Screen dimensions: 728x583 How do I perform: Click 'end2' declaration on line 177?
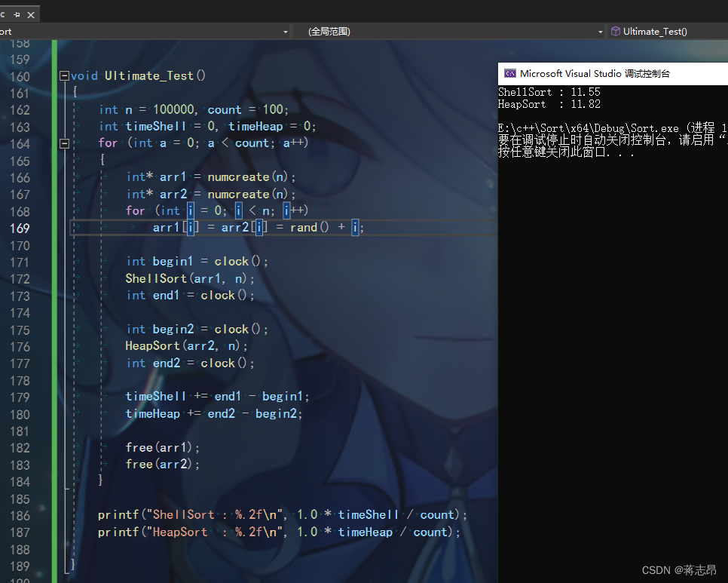point(167,364)
